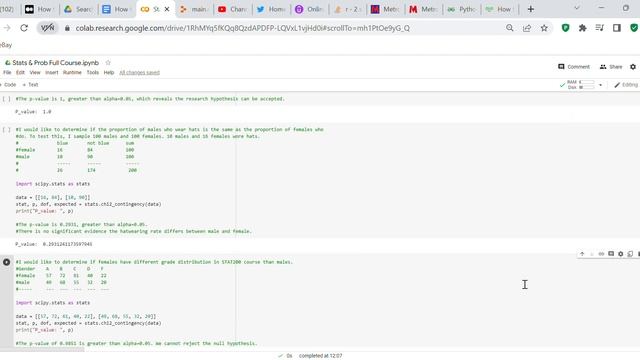Open the tab search dropdown chevron
The image size is (640, 360).
point(577,8)
